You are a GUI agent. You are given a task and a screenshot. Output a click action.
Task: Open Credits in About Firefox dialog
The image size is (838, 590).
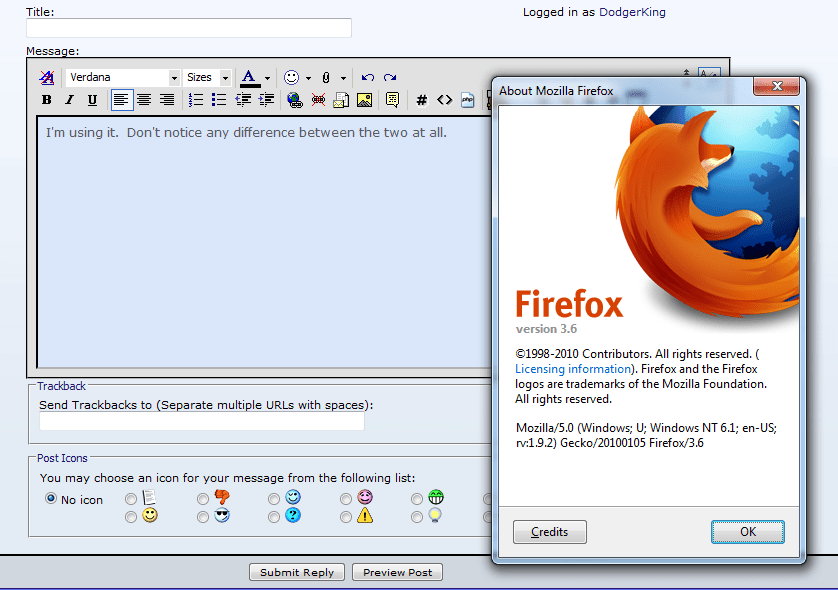pos(550,532)
